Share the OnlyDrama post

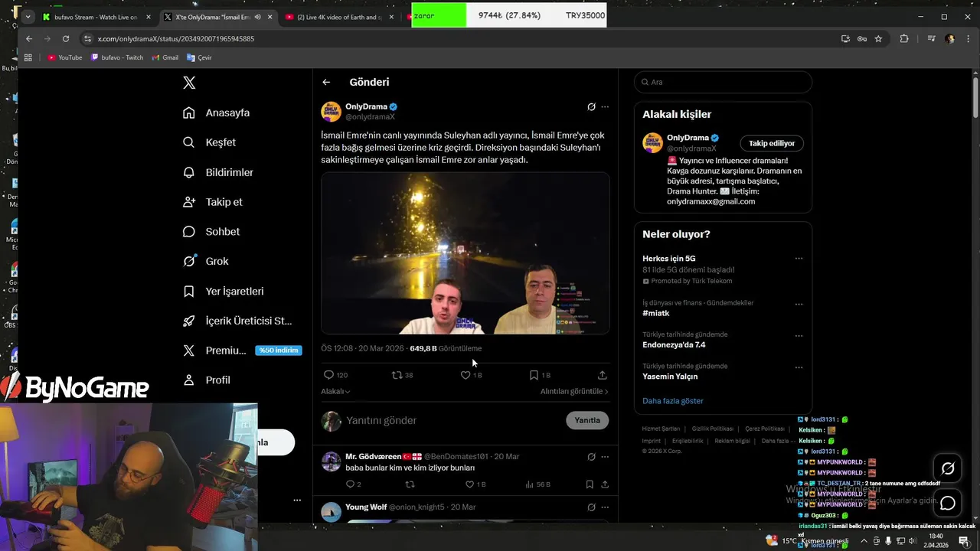[x=603, y=375]
